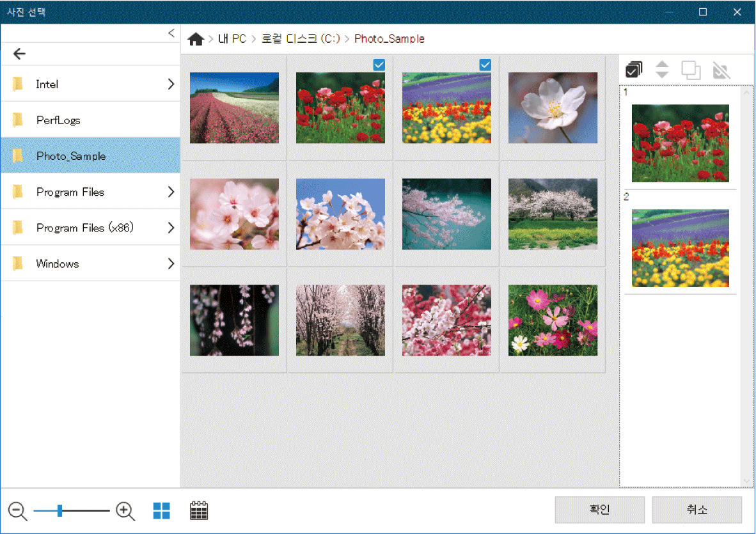Screen dimensions: 756x534
Task: Navigate to 내 PC in breadcrumb
Action: tap(232, 39)
